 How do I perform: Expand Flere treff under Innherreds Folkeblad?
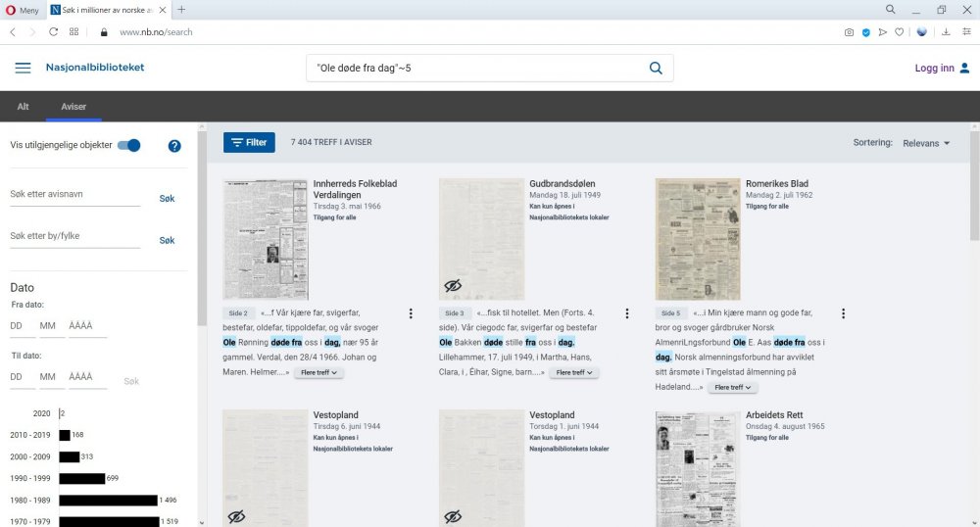pos(318,373)
